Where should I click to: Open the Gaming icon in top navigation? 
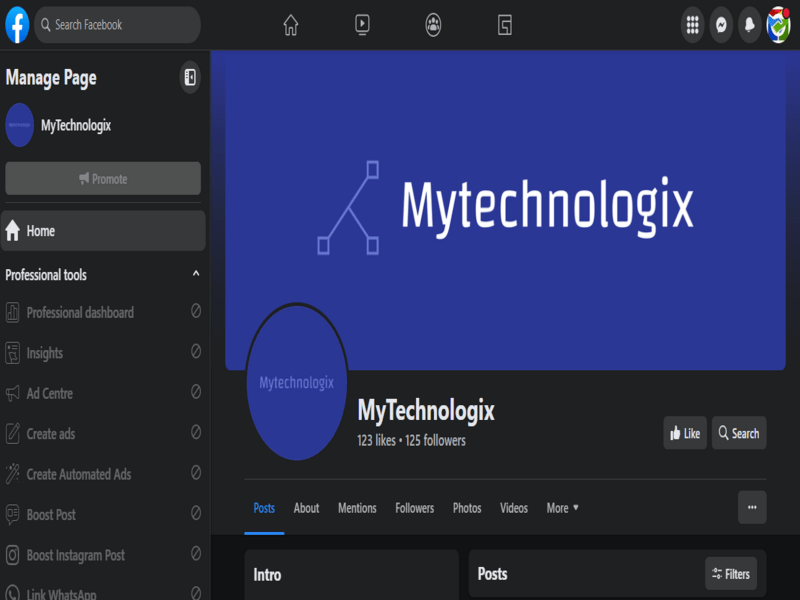505,25
